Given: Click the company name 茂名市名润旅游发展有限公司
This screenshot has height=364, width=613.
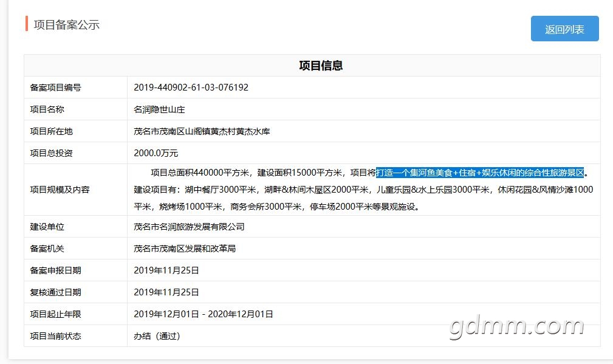Looking at the screenshot, I should tap(189, 227).
